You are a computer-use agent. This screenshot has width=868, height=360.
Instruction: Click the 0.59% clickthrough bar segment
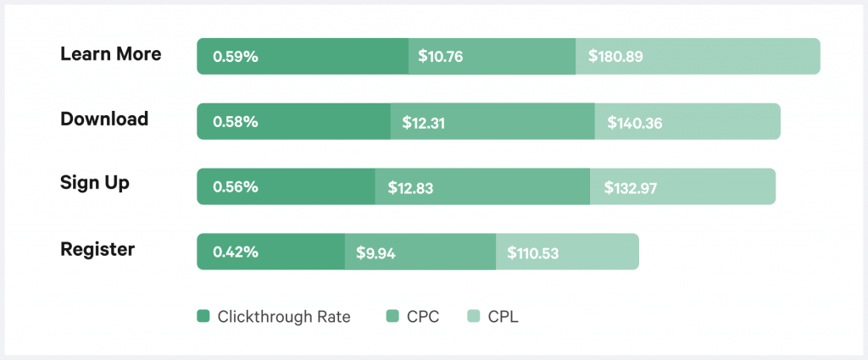coord(302,57)
